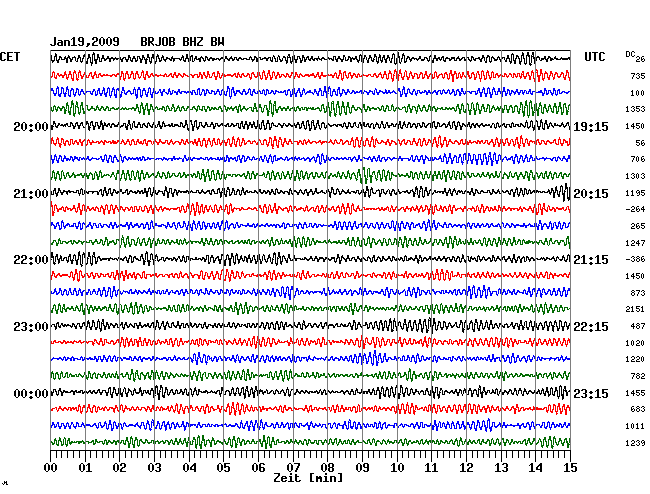Select the 22:00 CET time label
Image resolution: width=650 pixels, height=494 pixels.
point(31,260)
